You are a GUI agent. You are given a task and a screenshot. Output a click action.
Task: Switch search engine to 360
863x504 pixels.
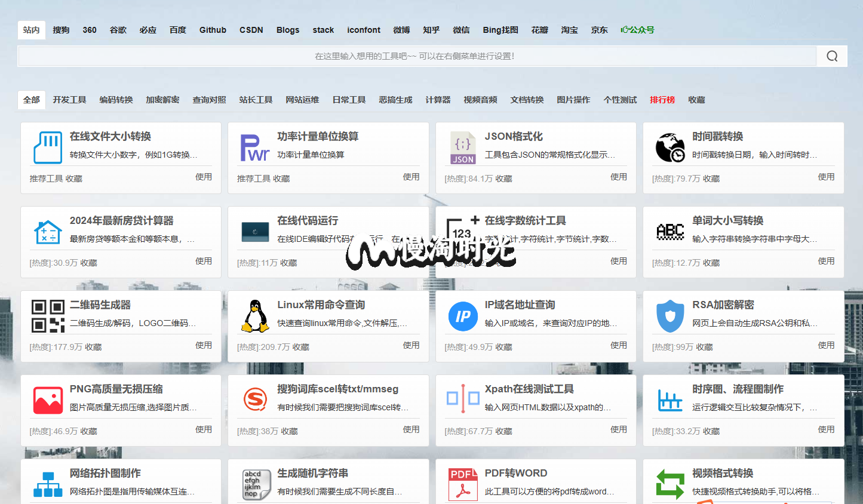90,30
